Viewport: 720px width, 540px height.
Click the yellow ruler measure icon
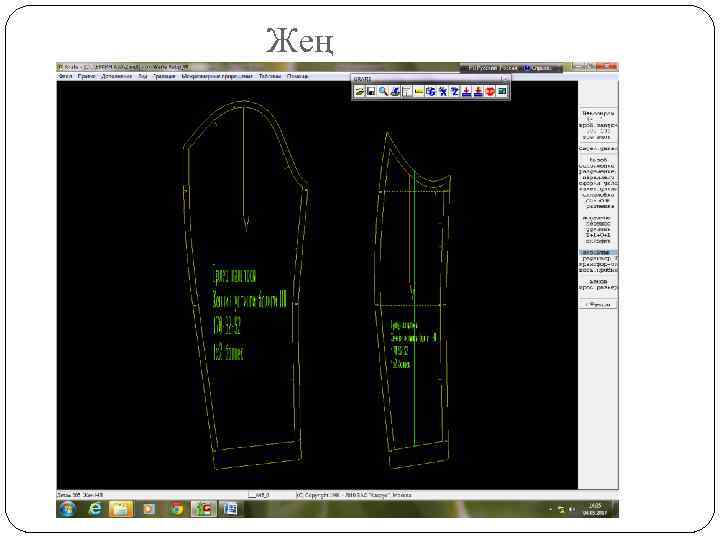coord(419,92)
